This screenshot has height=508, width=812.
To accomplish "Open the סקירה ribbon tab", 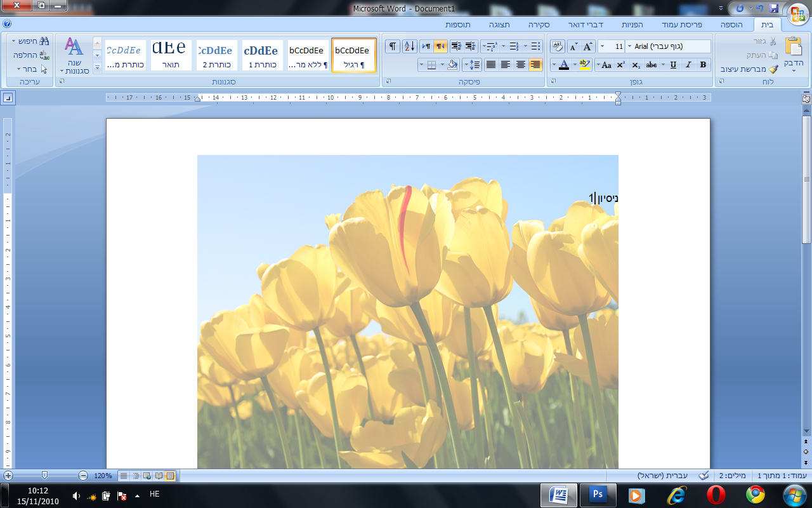I will [539, 24].
